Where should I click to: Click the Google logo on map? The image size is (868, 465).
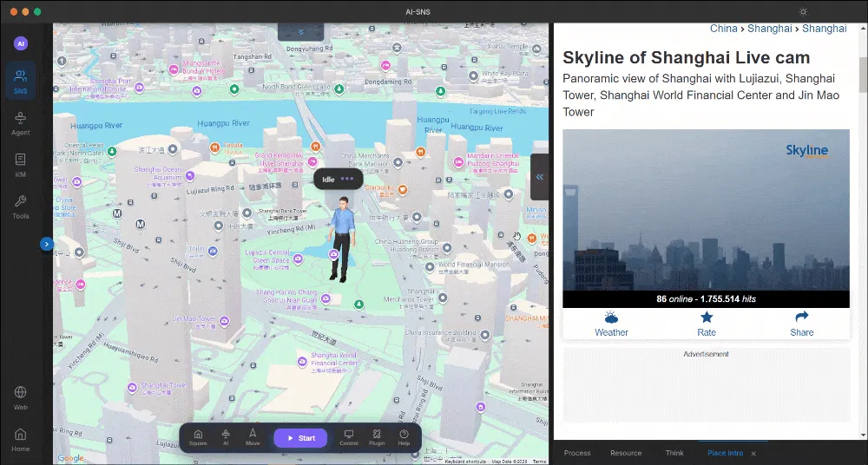click(x=71, y=458)
